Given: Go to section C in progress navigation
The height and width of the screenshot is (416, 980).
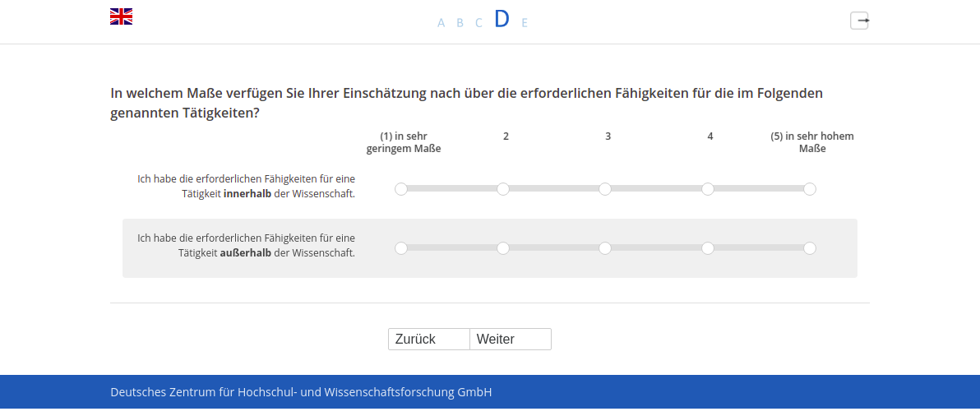Looking at the screenshot, I should click(x=478, y=23).
